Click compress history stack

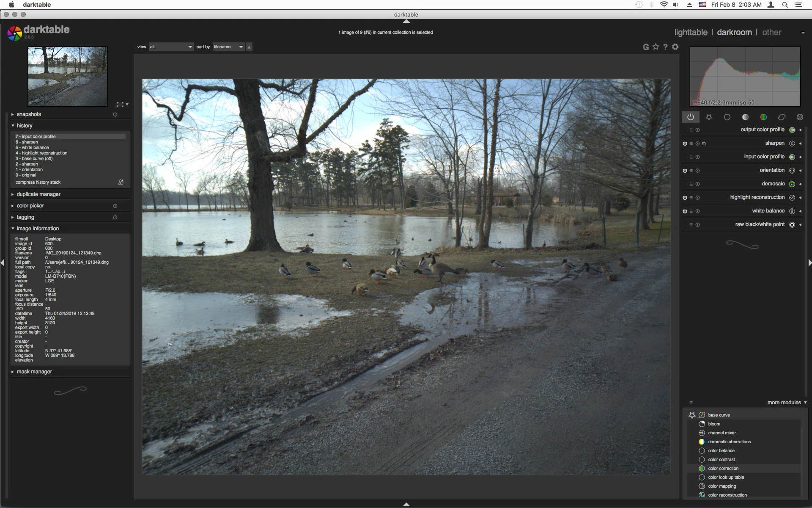pos(38,182)
